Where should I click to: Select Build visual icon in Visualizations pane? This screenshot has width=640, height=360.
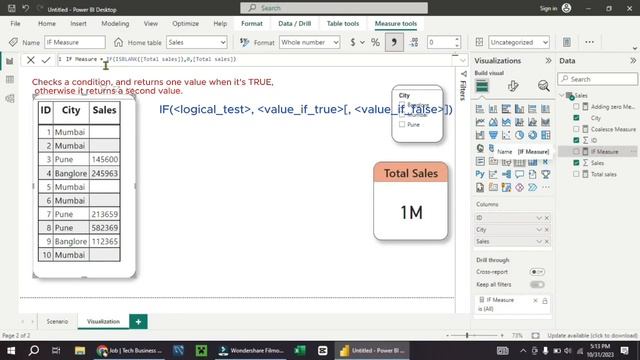(482, 86)
